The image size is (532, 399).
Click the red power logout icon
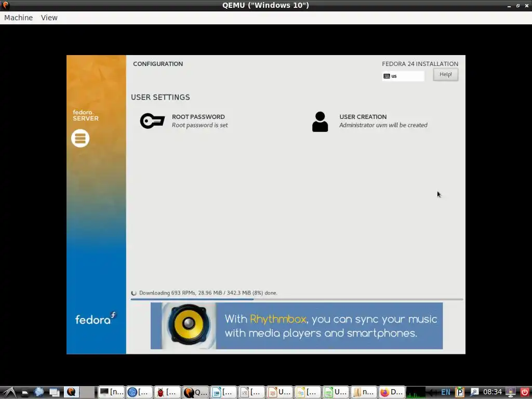click(524, 392)
